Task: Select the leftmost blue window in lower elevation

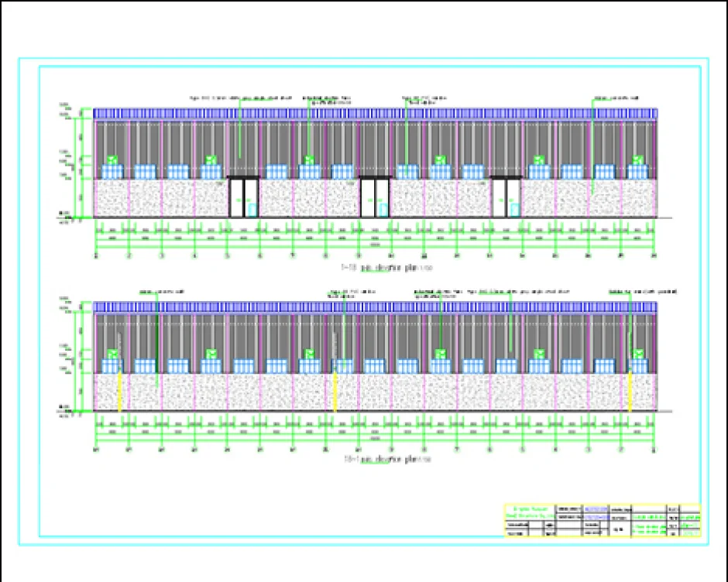Action: [112, 365]
